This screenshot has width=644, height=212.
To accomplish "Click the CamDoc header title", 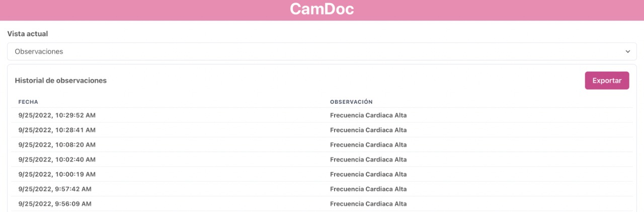I will pyautogui.click(x=322, y=9).
